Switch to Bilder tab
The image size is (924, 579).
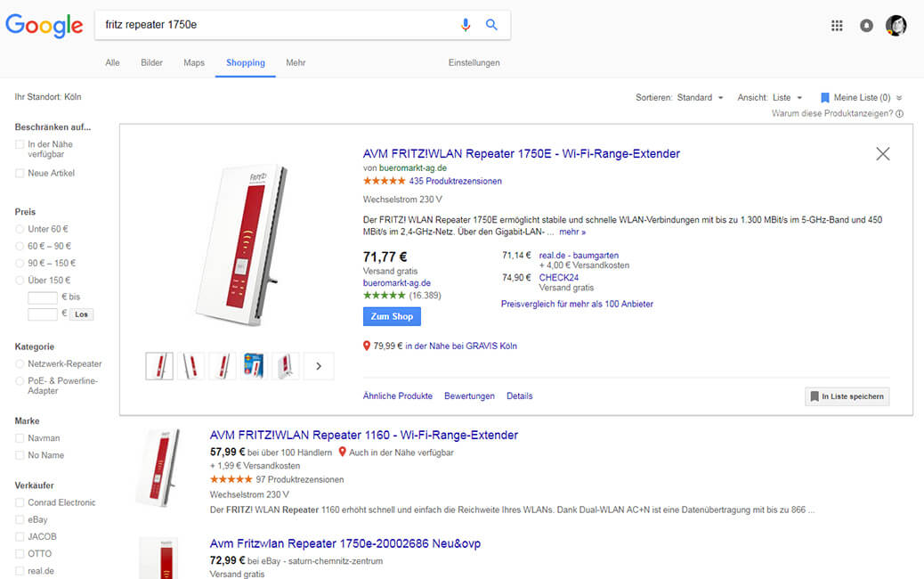(151, 62)
